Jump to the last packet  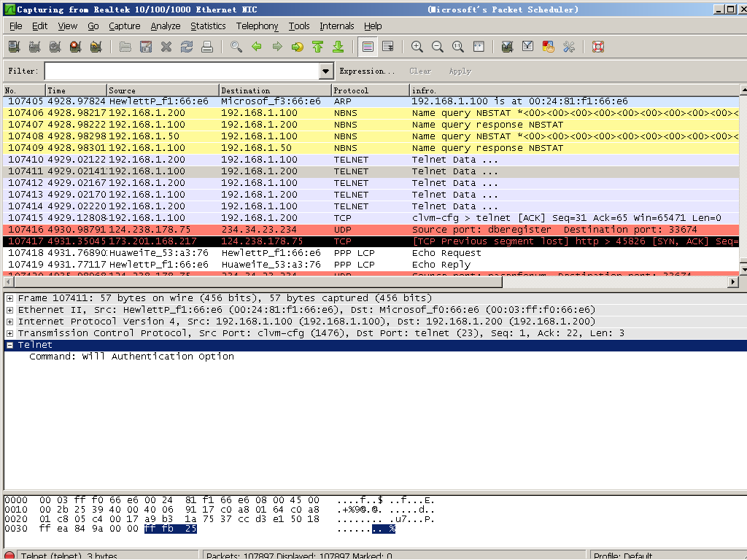click(338, 47)
